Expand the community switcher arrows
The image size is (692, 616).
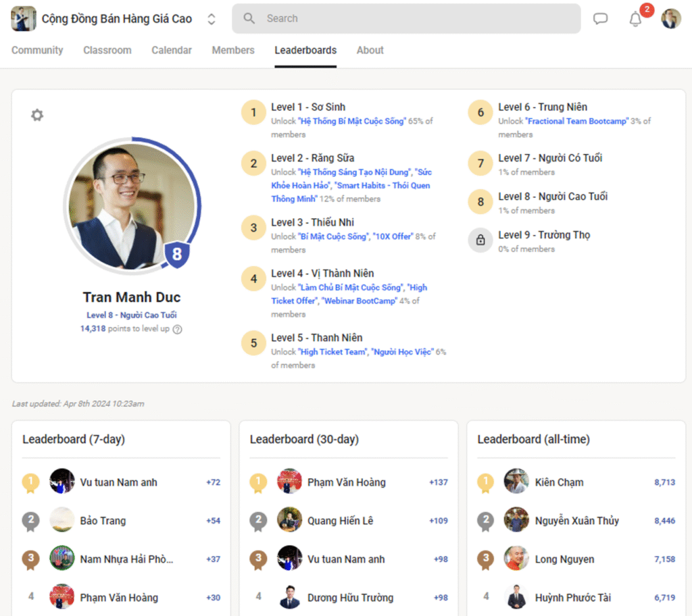(x=212, y=19)
